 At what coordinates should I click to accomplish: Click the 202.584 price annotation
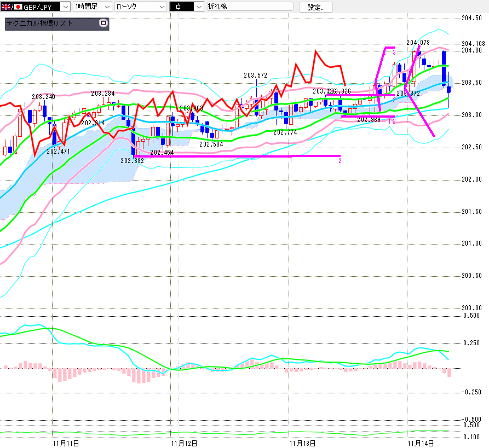click(210, 144)
